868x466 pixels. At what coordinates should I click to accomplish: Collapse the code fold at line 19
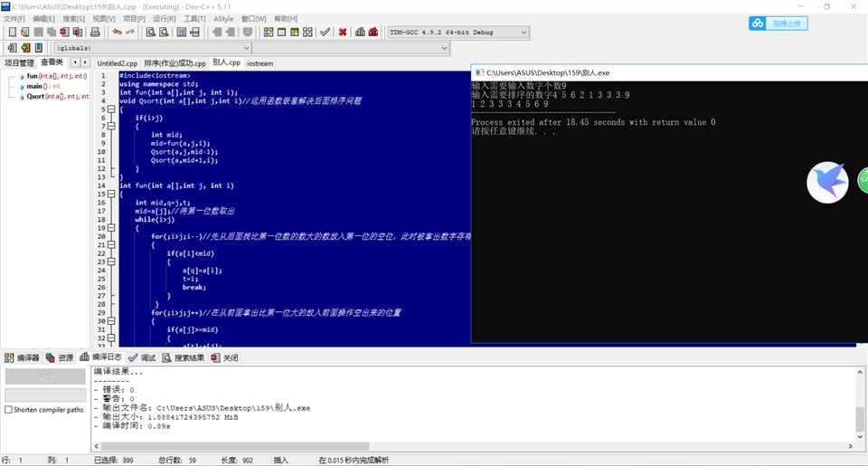tap(111, 228)
